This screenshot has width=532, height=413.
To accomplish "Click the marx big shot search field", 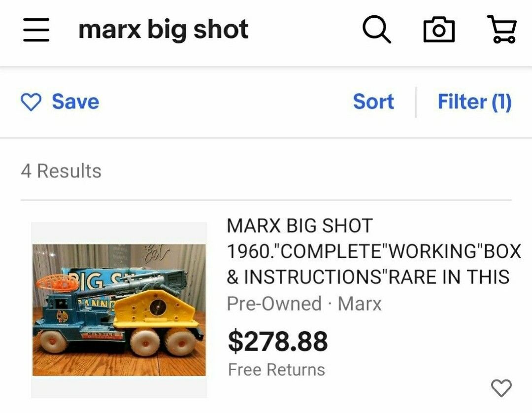I will coord(163,30).
